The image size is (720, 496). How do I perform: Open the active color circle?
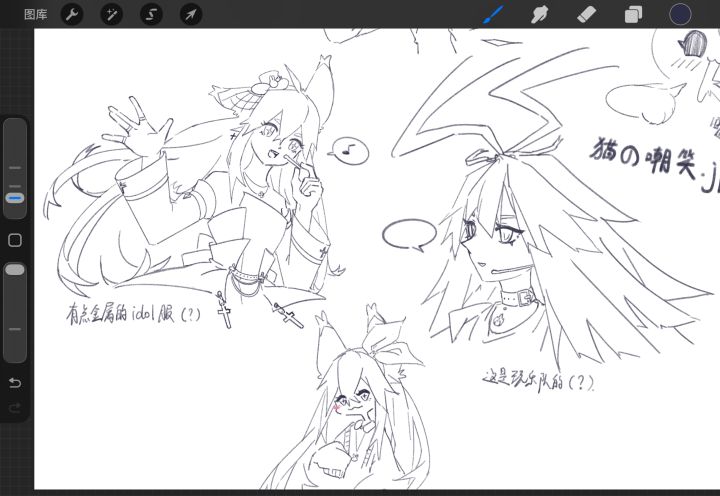pyautogui.click(x=680, y=14)
